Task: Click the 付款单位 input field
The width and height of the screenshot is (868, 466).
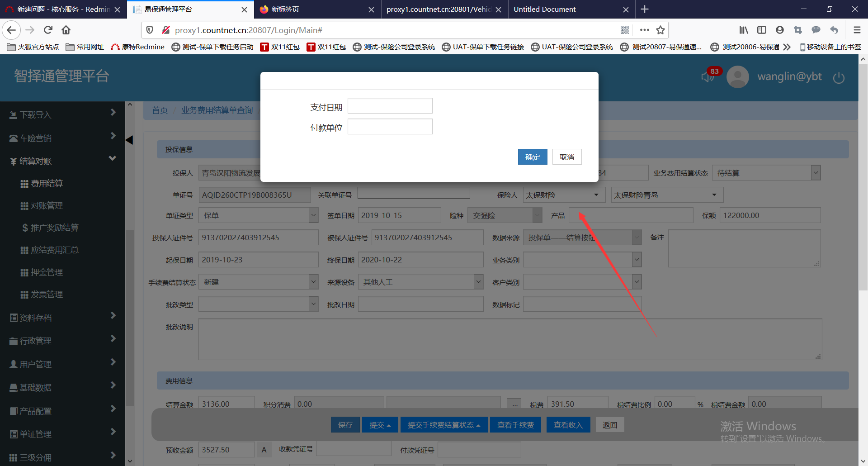Action: pos(390,127)
